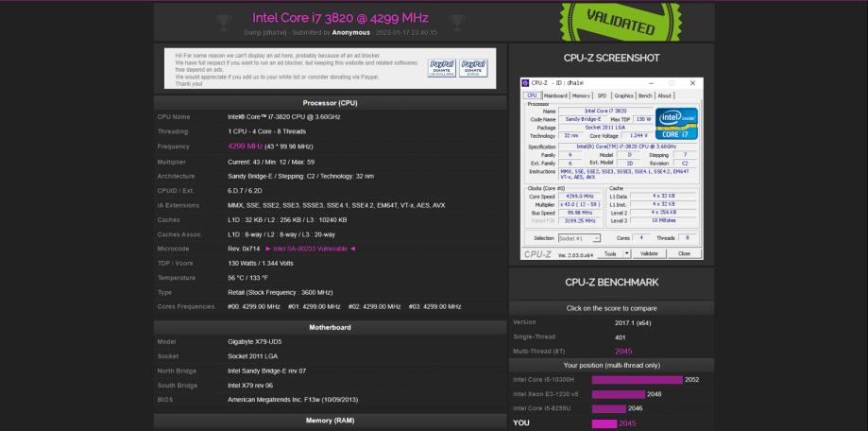868x431 pixels.
Task: Switch to the Graphics tab in CPU-Z
Action: pyautogui.click(x=624, y=95)
